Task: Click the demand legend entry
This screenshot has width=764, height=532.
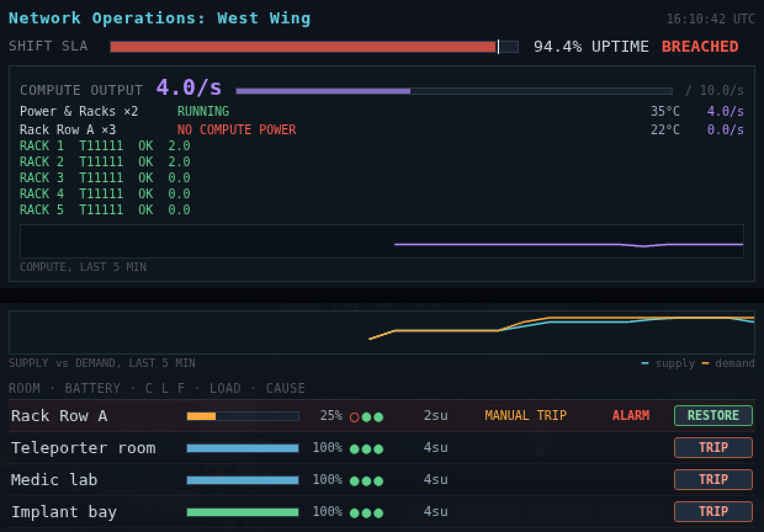Action: point(728,363)
